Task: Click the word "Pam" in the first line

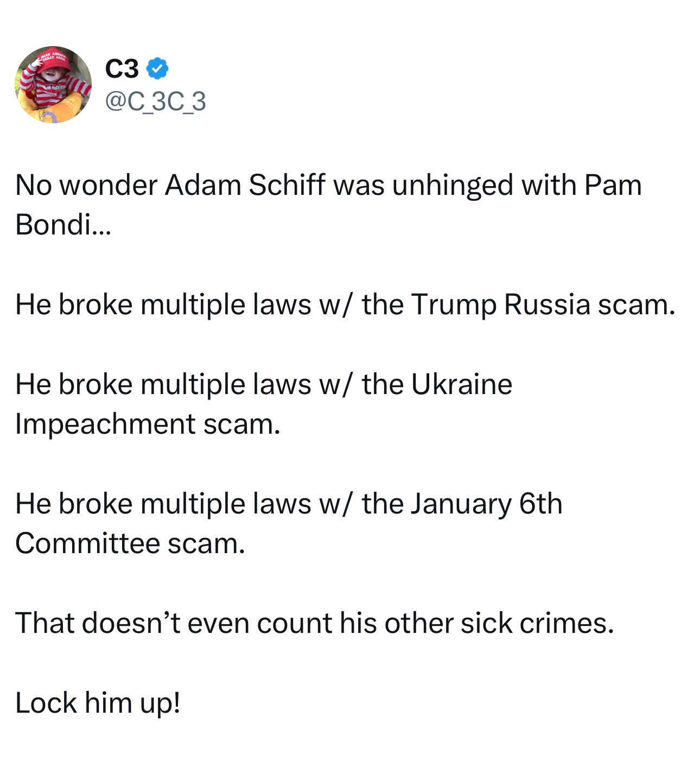Action: (613, 185)
